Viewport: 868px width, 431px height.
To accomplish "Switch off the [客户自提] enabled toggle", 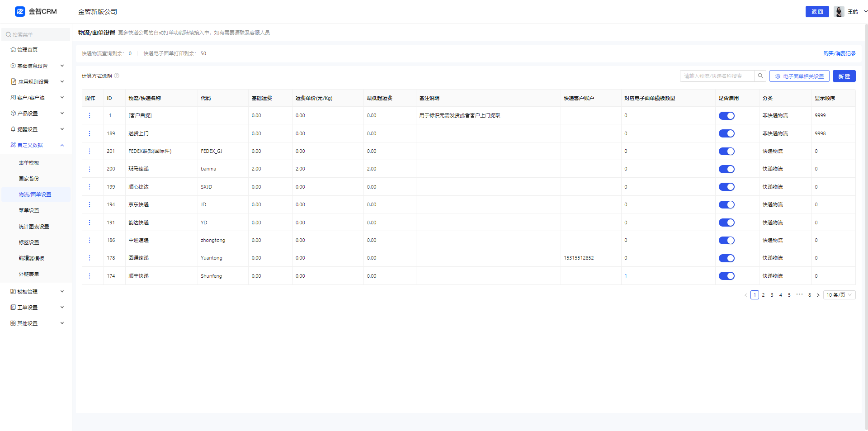I will 726,116.
